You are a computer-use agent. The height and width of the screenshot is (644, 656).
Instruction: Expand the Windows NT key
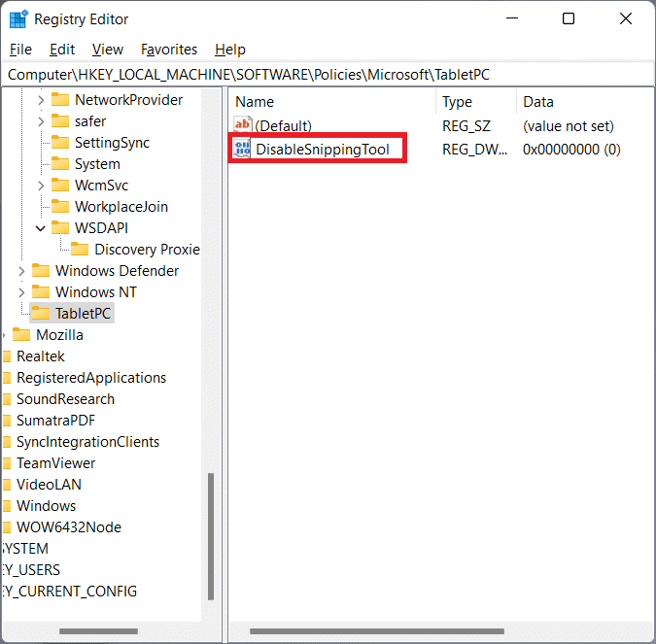[x=21, y=292]
